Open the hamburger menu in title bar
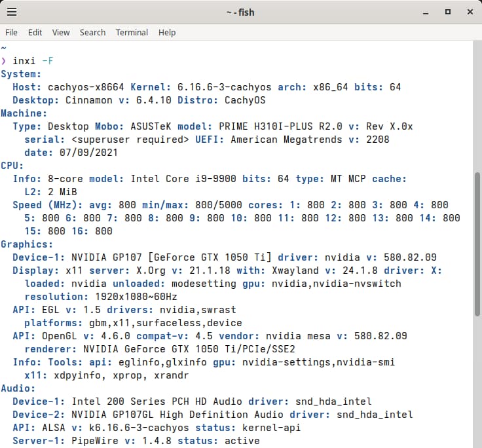The height and width of the screenshot is (448, 482). pos(12,12)
